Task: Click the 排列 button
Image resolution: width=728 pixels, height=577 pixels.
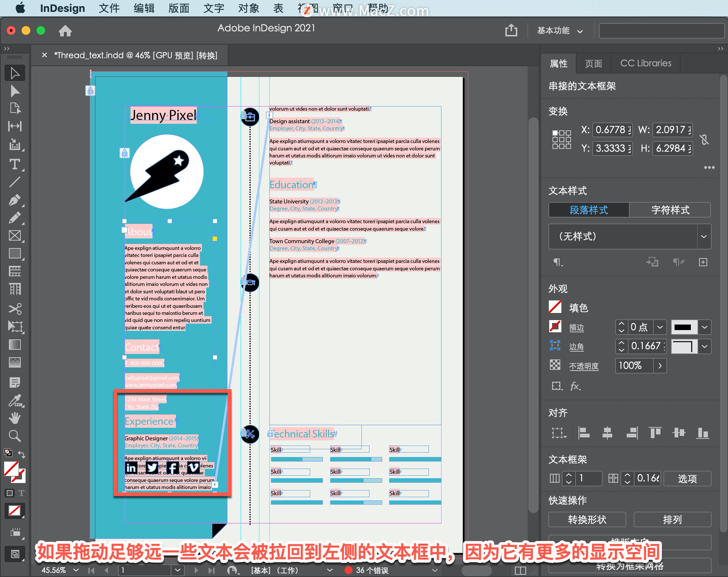Action: click(x=672, y=519)
